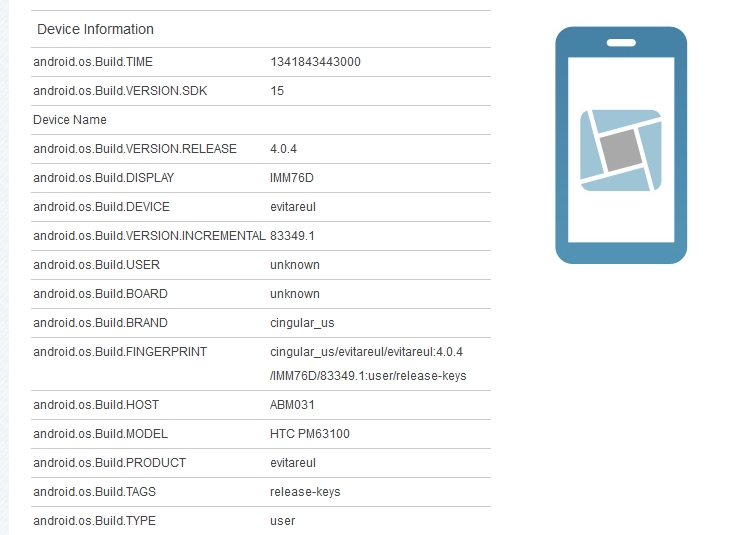
Task: Select fingerprint line /IMM76D/83349.1:user/release-keys
Action: (x=368, y=376)
